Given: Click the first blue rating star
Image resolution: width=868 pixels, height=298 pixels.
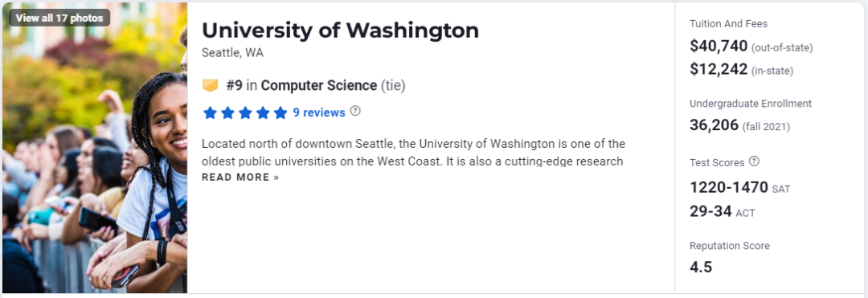Looking at the screenshot, I should (x=210, y=112).
